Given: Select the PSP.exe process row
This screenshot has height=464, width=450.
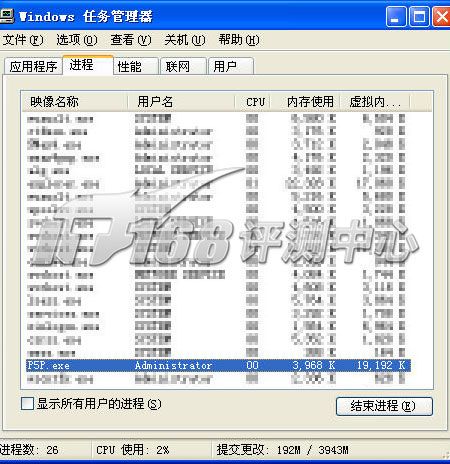Looking at the screenshot, I should point(218,365).
